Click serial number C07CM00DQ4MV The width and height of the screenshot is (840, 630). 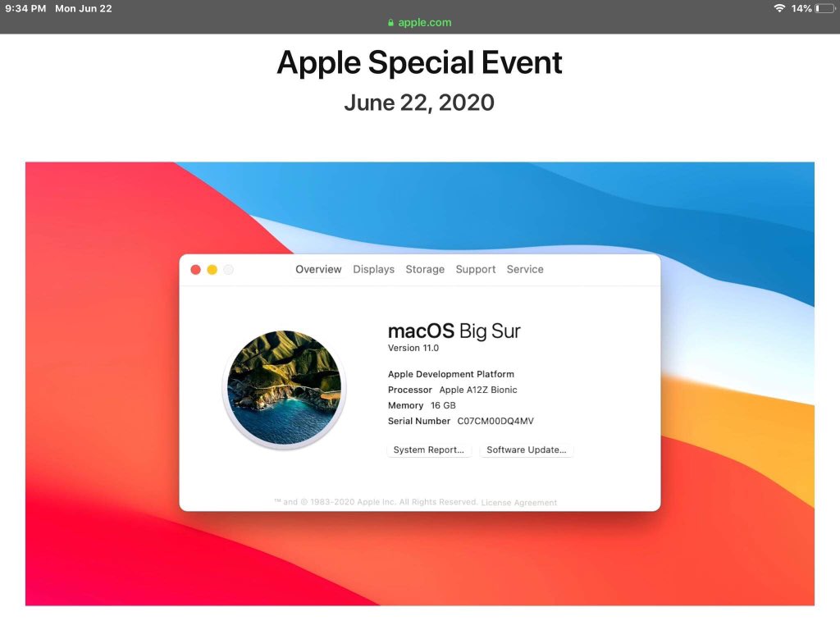coord(495,421)
